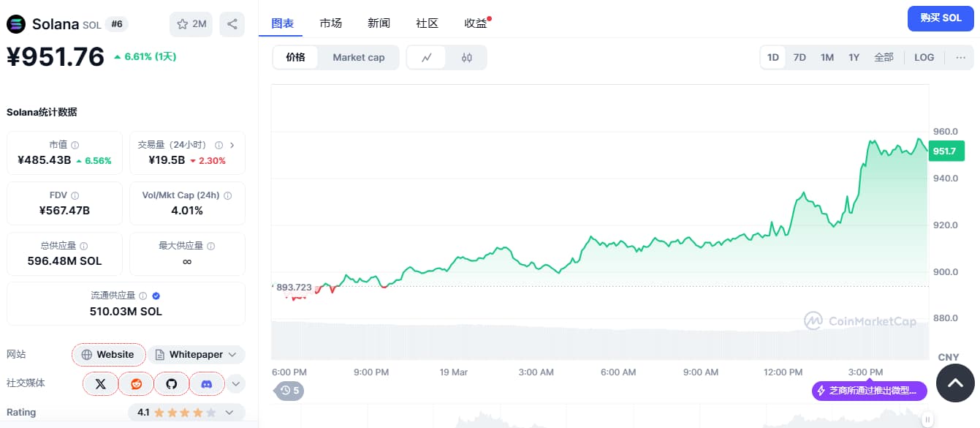
Task: Share Solana page via share icon
Action: (x=232, y=24)
